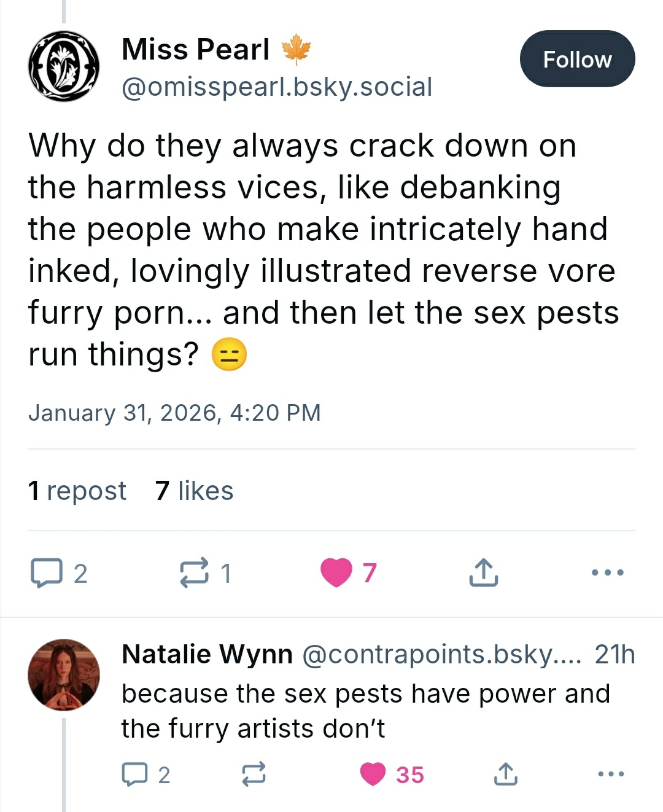Open Miss Pearl's profile avatar
The image size is (663, 812).
click(x=64, y=66)
